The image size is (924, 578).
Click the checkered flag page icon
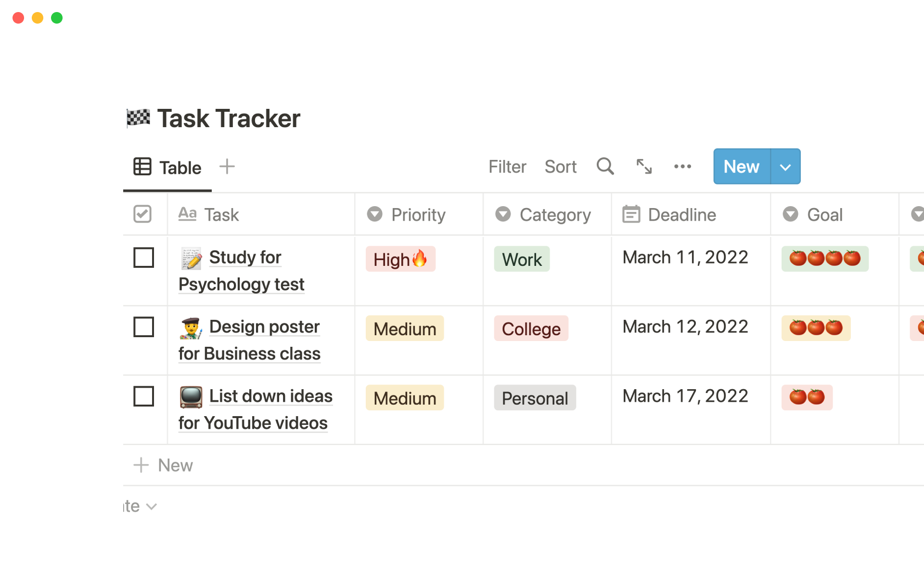138,118
